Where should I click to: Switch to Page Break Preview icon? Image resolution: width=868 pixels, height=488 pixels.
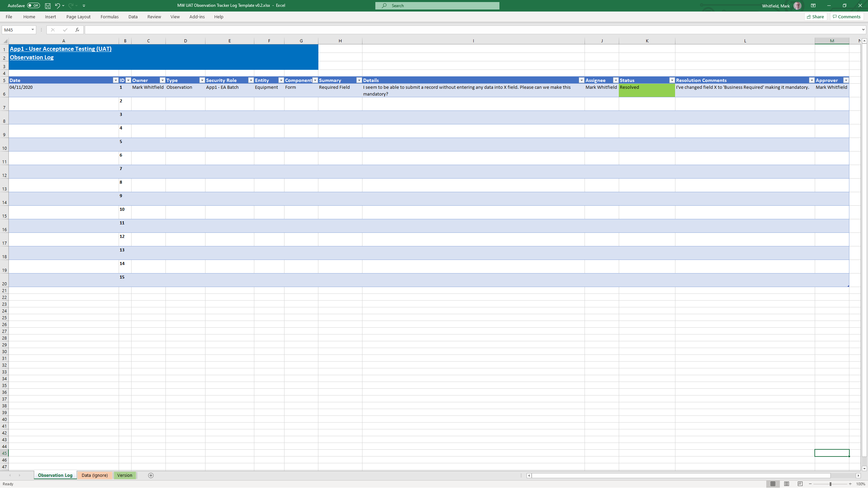point(800,484)
